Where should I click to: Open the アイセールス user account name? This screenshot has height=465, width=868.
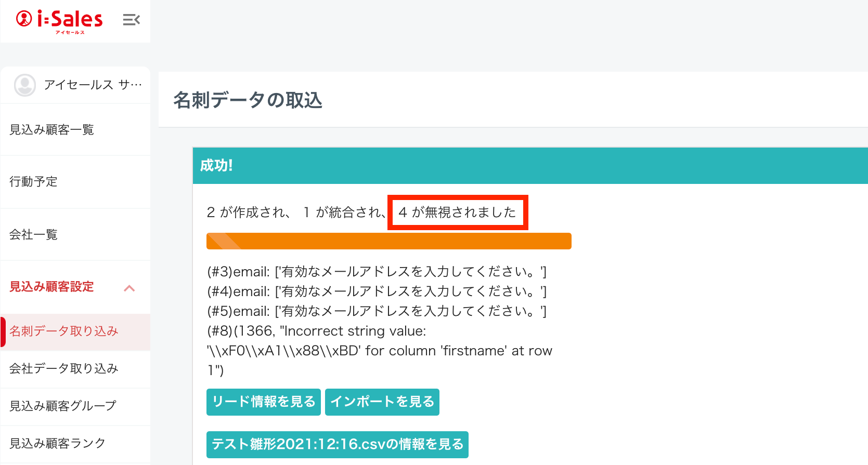tap(93, 85)
